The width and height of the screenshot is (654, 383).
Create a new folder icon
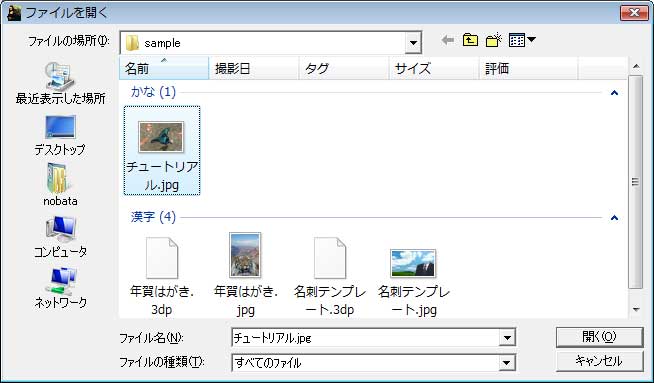point(494,40)
